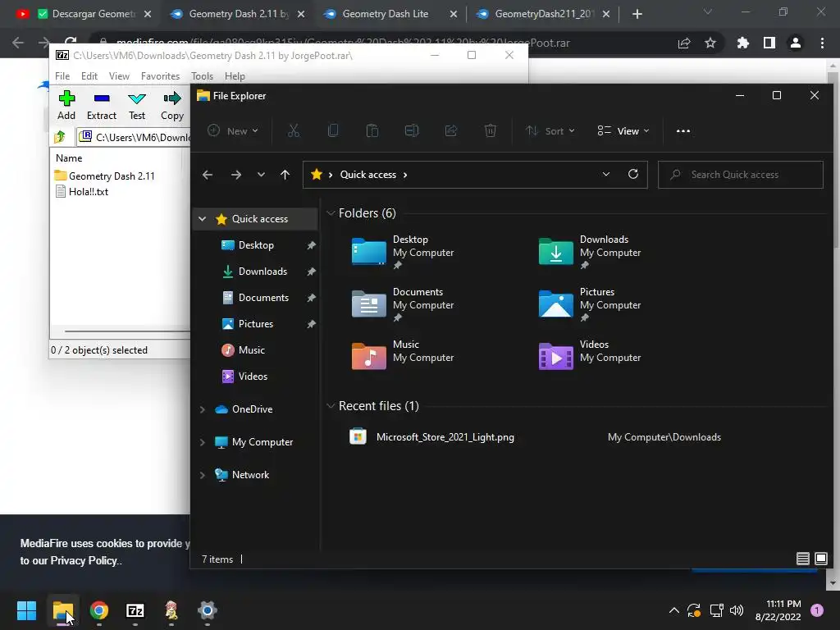Click 7-Zip icon in the taskbar

point(135,610)
